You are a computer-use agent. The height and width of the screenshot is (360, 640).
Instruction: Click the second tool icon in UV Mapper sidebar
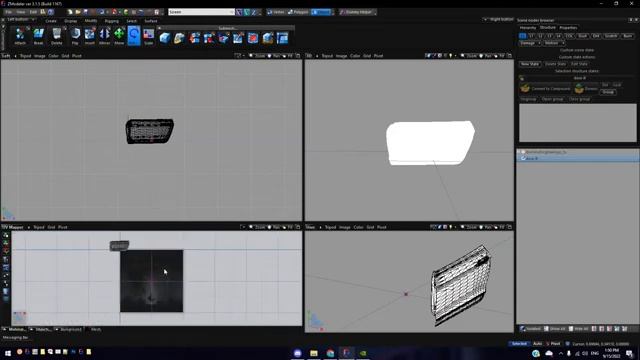(x=6, y=243)
